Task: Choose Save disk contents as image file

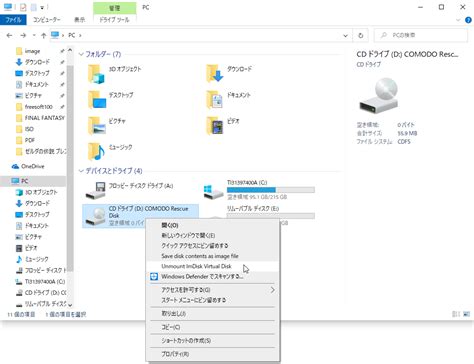Action: click(x=213, y=256)
